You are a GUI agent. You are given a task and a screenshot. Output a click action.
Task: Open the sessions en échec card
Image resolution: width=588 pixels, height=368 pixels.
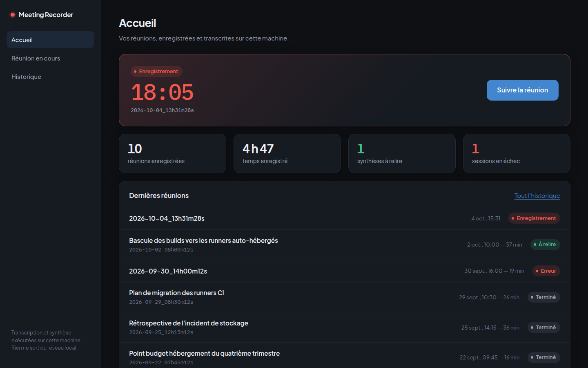[517, 153]
